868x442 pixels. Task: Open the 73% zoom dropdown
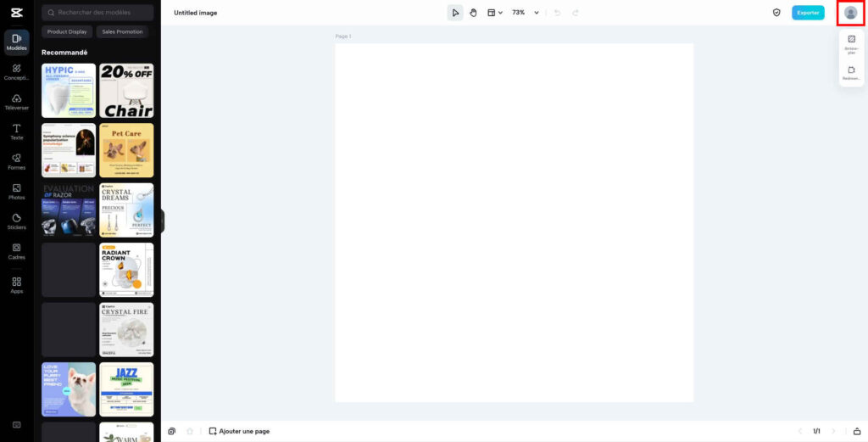click(x=525, y=13)
